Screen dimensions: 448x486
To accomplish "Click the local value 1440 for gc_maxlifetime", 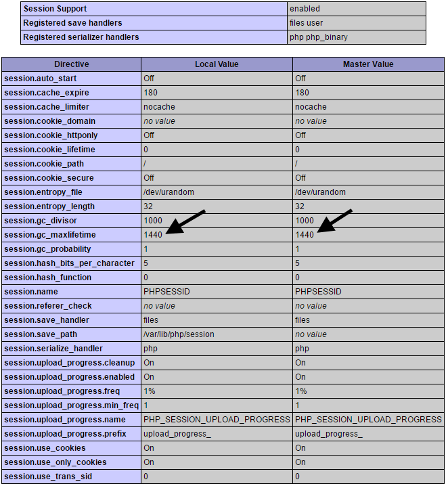I will point(153,235).
